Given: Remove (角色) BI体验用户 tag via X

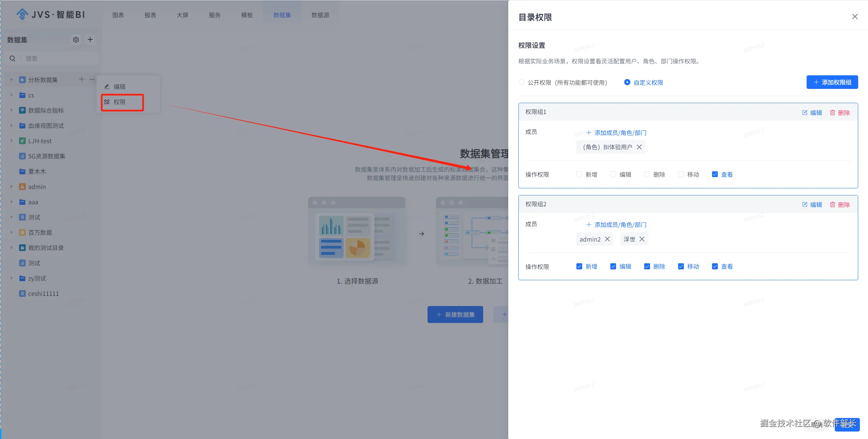Looking at the screenshot, I should tap(639, 147).
